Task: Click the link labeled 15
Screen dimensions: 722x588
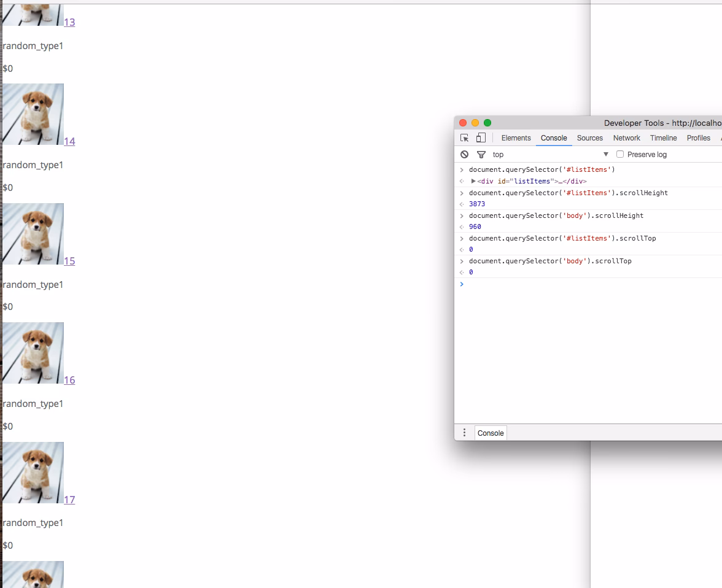Action: pyautogui.click(x=69, y=261)
